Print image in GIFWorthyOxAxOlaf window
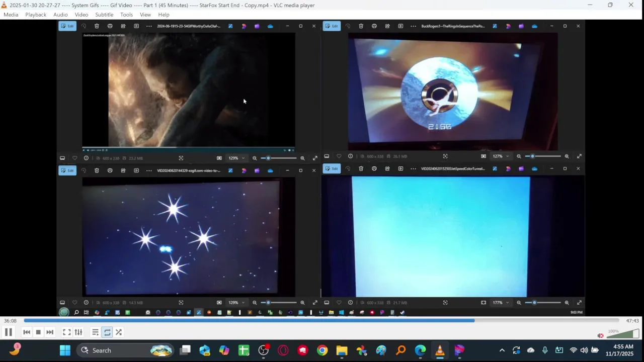This screenshot has height=362, width=644. (110, 26)
